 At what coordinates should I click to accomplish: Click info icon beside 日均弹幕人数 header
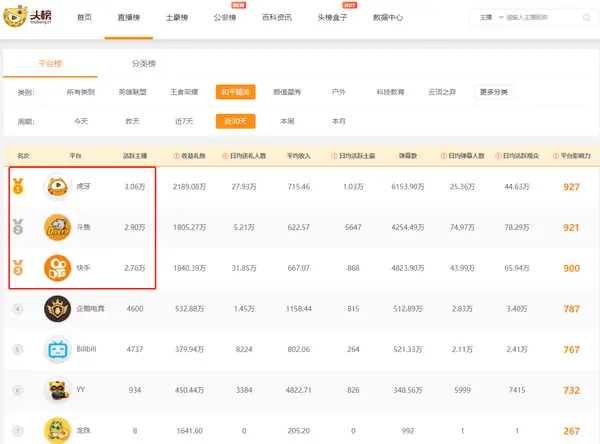coord(443,156)
